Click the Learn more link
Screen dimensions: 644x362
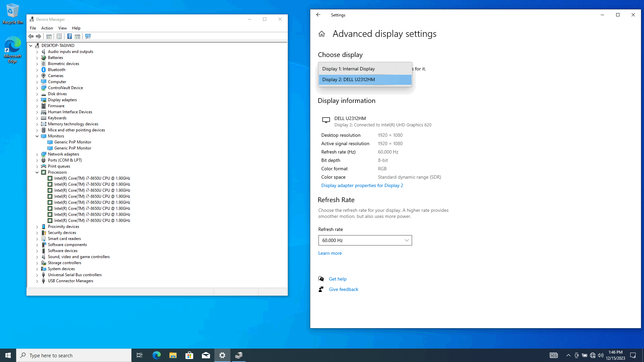click(x=330, y=253)
